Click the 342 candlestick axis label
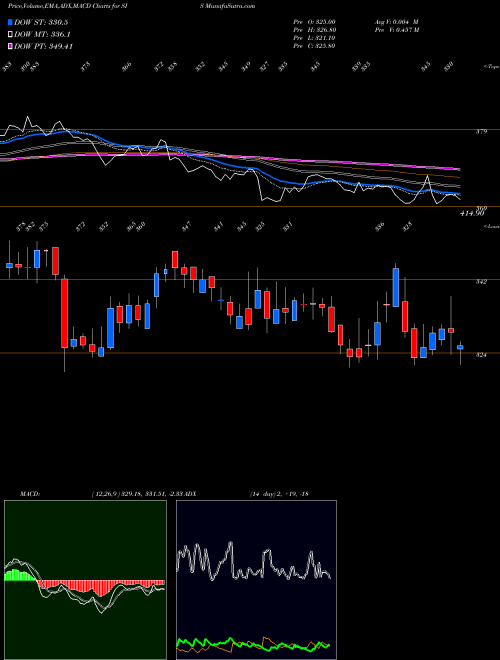This screenshot has height=660, width=500. coord(481,282)
